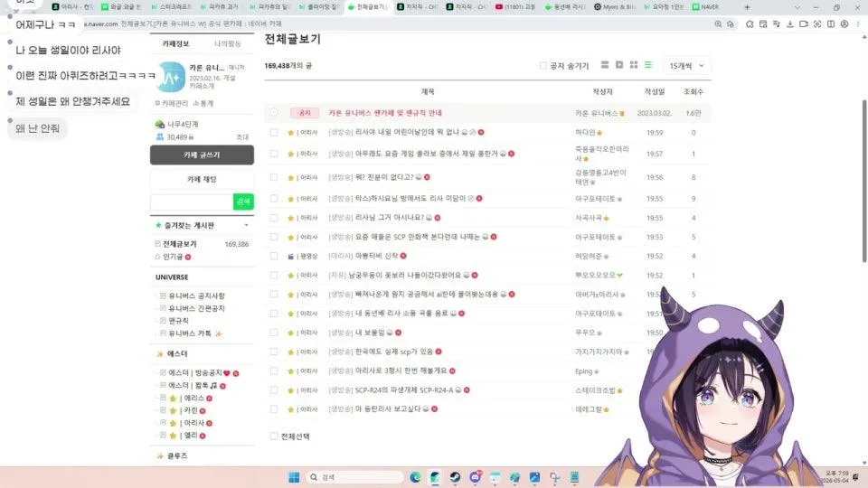
Task: Check the box for '리사야 내일 어린이날인데' post
Action: coord(274,132)
